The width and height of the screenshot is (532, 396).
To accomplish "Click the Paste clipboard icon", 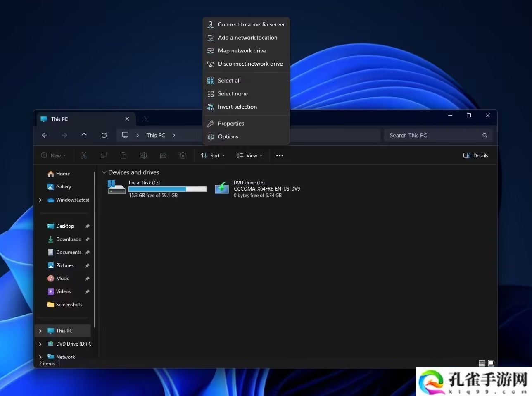I will (x=123, y=155).
